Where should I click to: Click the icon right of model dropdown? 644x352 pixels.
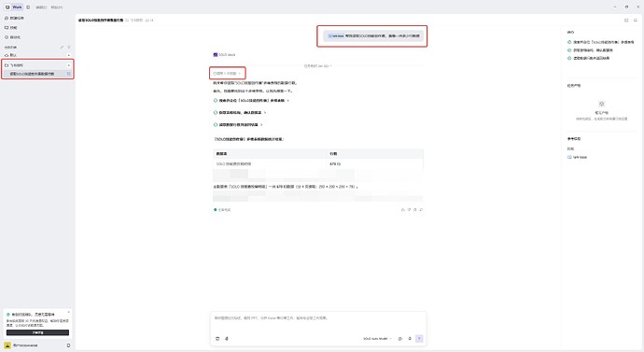pos(400,338)
